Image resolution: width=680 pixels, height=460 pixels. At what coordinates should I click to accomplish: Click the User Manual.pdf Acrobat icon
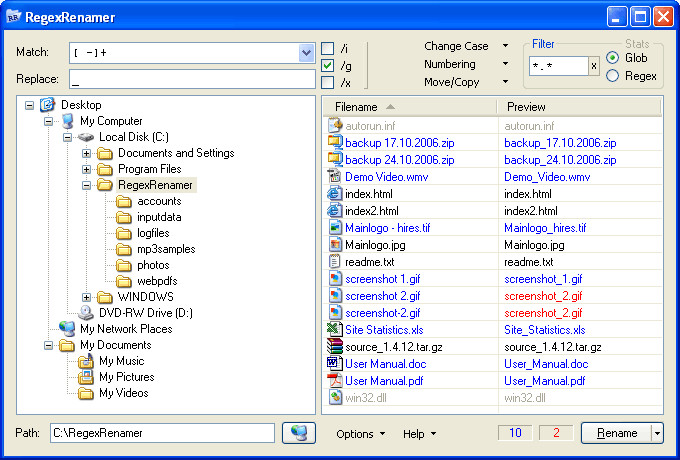(x=335, y=381)
